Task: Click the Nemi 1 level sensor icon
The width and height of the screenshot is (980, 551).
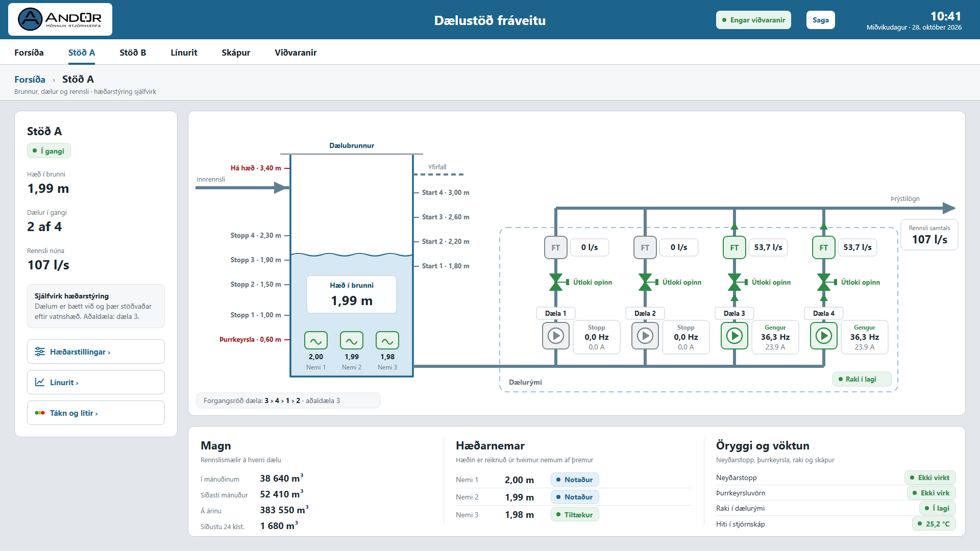Action: click(x=315, y=340)
